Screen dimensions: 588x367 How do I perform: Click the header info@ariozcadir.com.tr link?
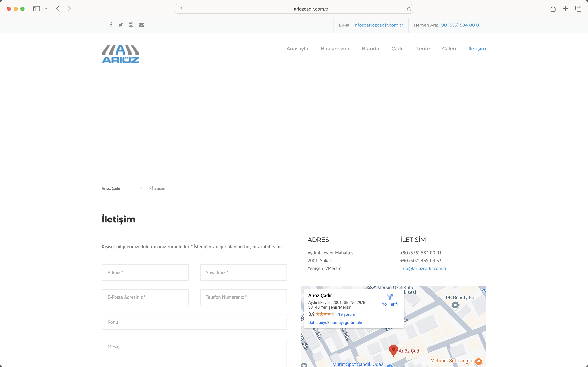click(x=378, y=25)
